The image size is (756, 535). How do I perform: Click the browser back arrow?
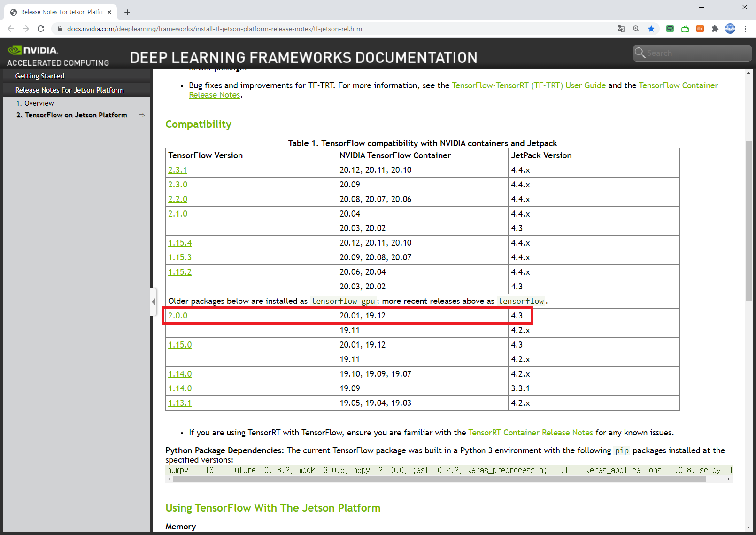(11, 29)
